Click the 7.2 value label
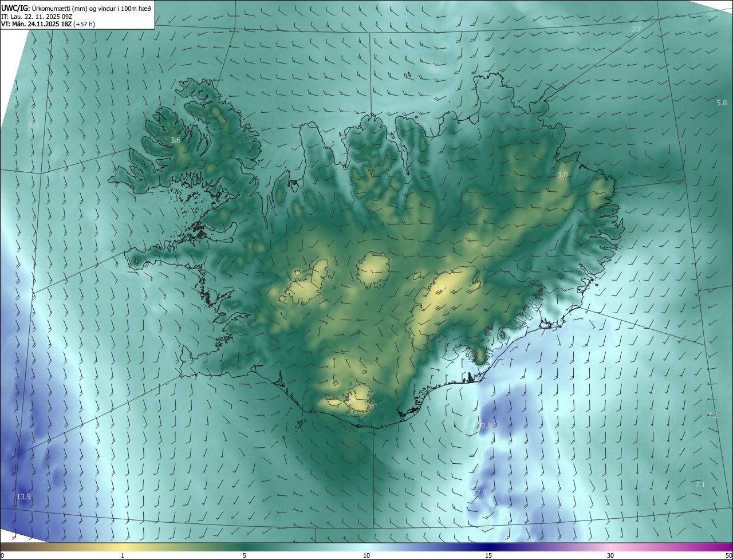The height and width of the screenshot is (560, 733). coord(712,416)
